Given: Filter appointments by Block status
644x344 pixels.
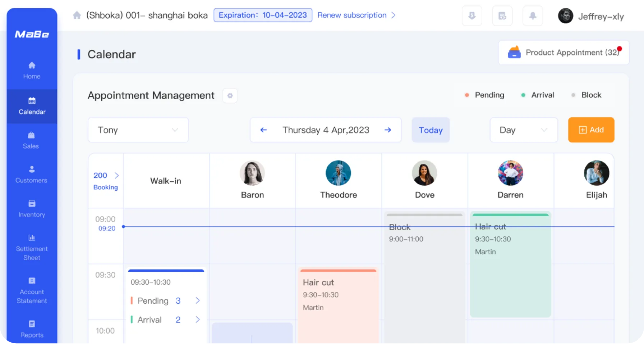Looking at the screenshot, I should pos(586,95).
